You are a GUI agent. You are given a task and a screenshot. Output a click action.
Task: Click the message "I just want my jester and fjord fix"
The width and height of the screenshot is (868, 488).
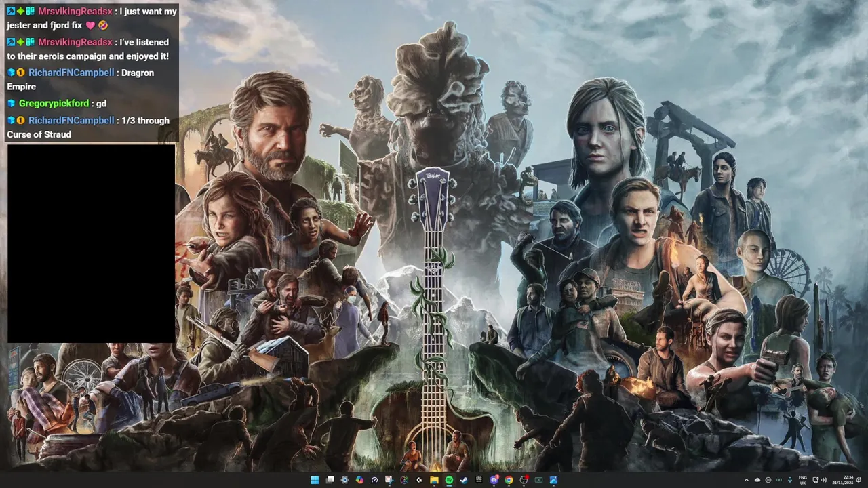pyautogui.click(x=92, y=18)
